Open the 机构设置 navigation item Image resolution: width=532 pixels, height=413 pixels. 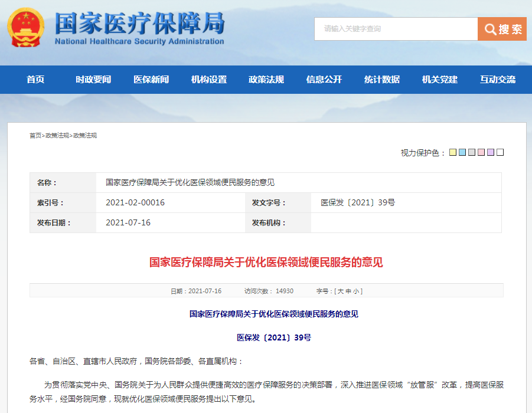point(208,80)
